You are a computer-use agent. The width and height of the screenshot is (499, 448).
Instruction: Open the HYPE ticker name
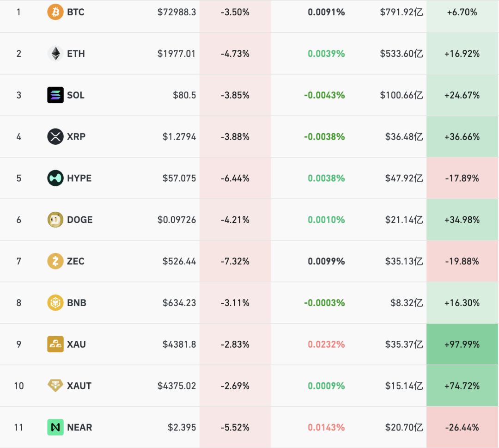pos(79,178)
